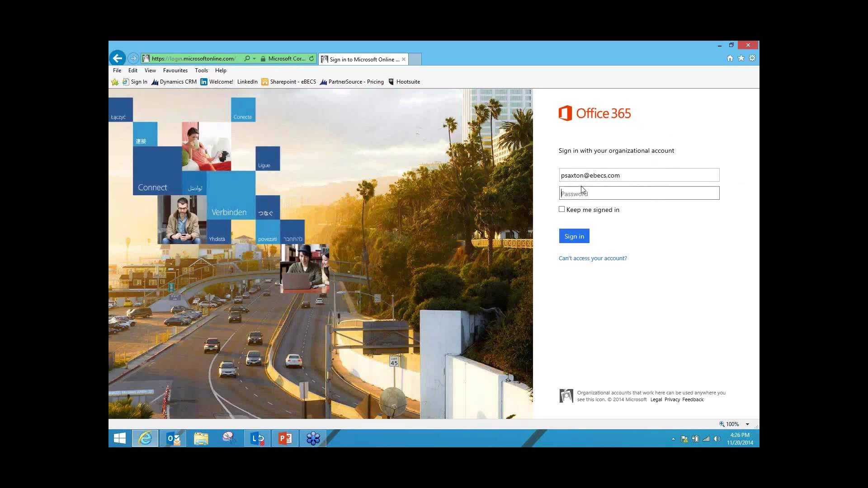Click the security padlock icon
This screenshot has height=488, width=868.
point(263,59)
